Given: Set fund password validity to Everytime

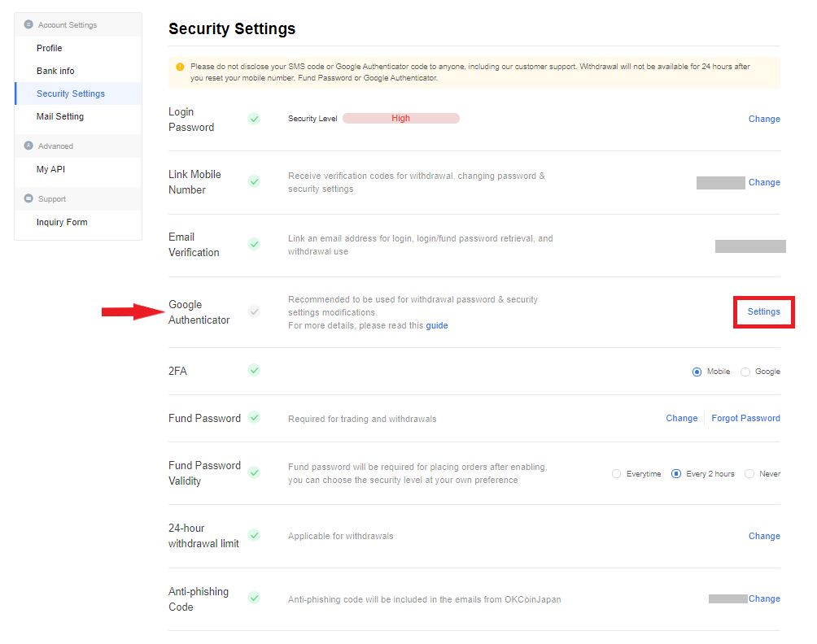Looking at the screenshot, I should click(x=616, y=474).
